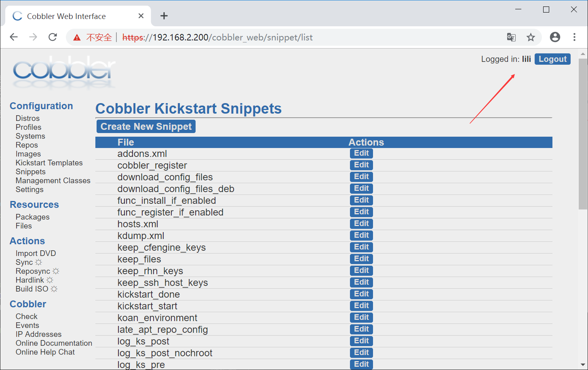Image resolution: width=588 pixels, height=370 pixels.
Task: Bookmark this page with the star icon
Action: click(531, 37)
